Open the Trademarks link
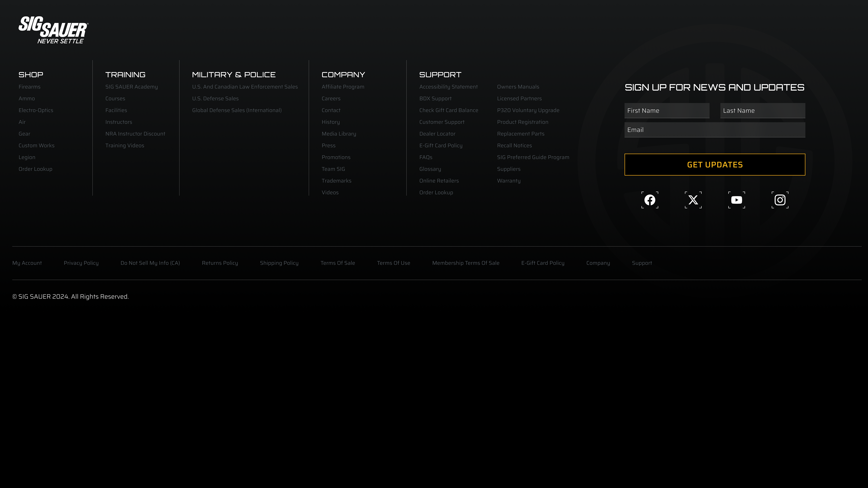 click(337, 181)
